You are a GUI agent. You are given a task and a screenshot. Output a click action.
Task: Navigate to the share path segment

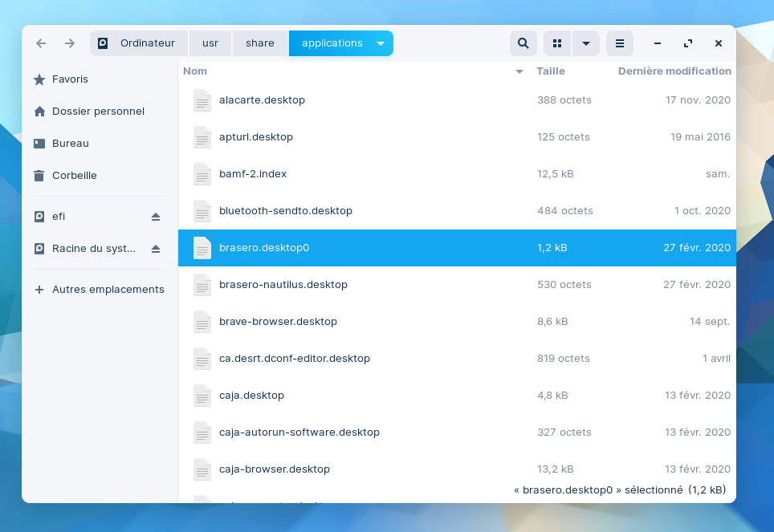[260, 43]
